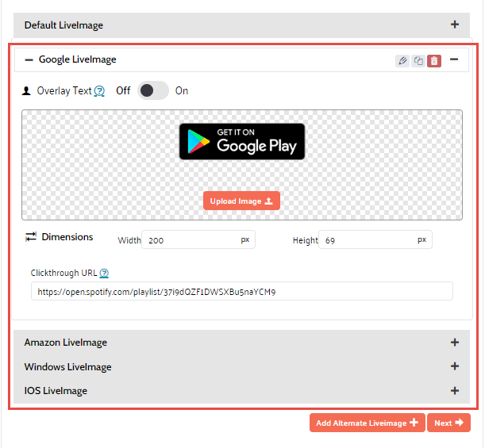
Task: Expand the Windows LiveImage section
Action: [455, 366]
